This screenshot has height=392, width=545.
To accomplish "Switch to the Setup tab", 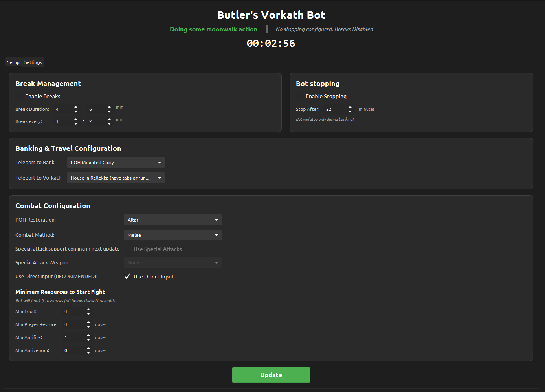I will (13, 62).
